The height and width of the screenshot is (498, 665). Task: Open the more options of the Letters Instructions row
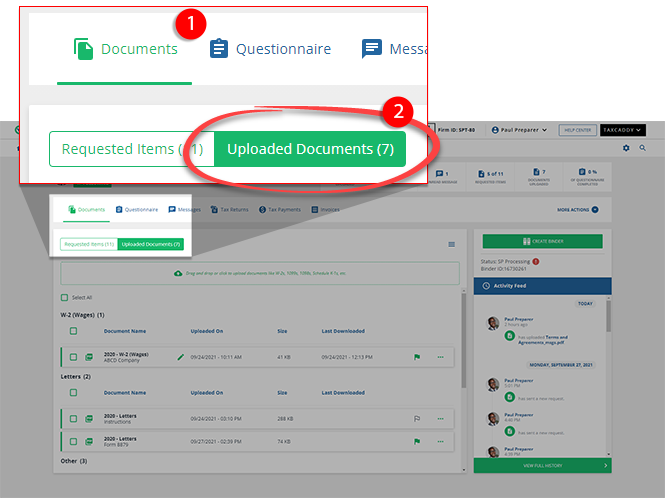[441, 419]
